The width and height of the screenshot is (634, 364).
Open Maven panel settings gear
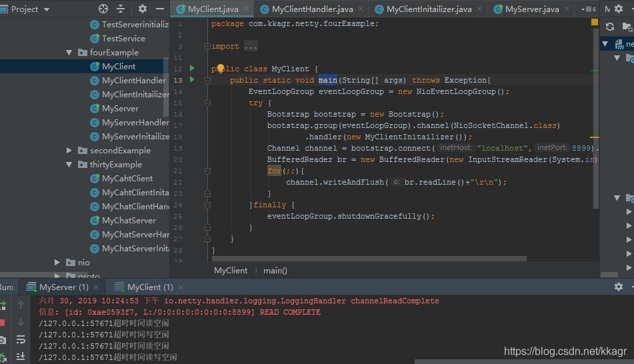(x=619, y=9)
